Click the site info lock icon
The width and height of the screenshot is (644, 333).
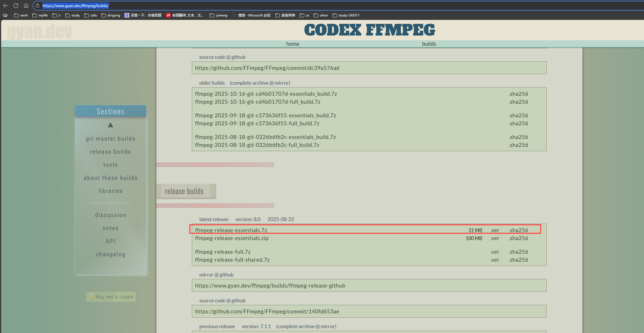pos(37,6)
